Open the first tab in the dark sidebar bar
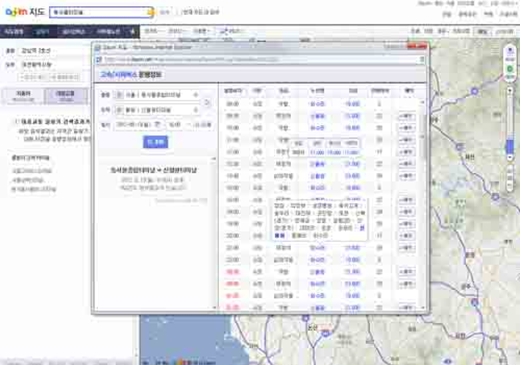The width and height of the screenshot is (521, 365). click(x=14, y=32)
